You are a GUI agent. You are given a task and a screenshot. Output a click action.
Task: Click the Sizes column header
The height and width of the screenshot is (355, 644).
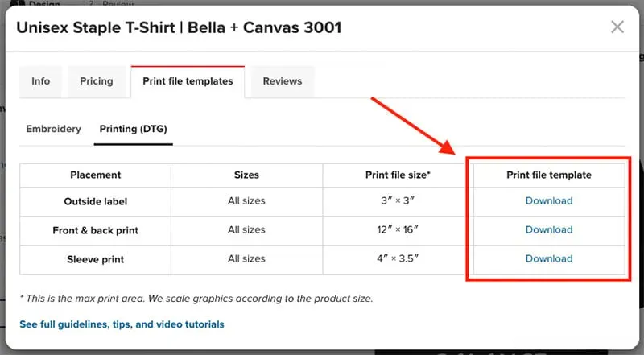(246, 175)
